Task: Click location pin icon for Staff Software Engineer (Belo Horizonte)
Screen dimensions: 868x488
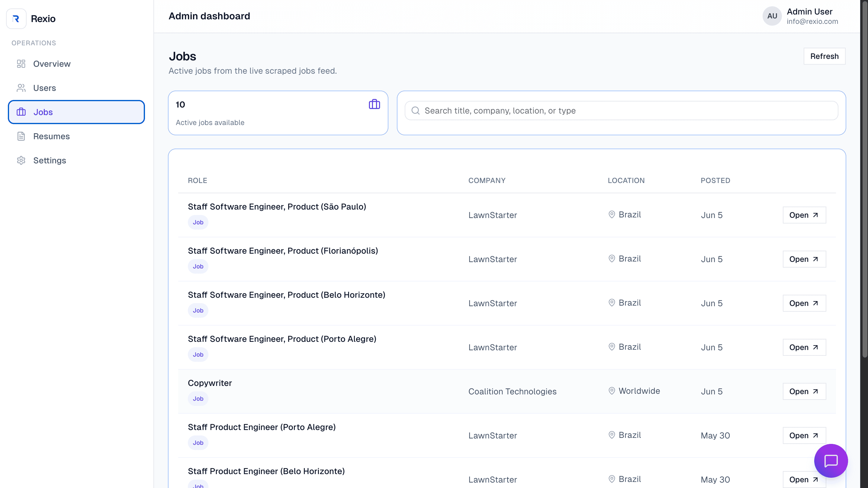Action: coord(612,303)
